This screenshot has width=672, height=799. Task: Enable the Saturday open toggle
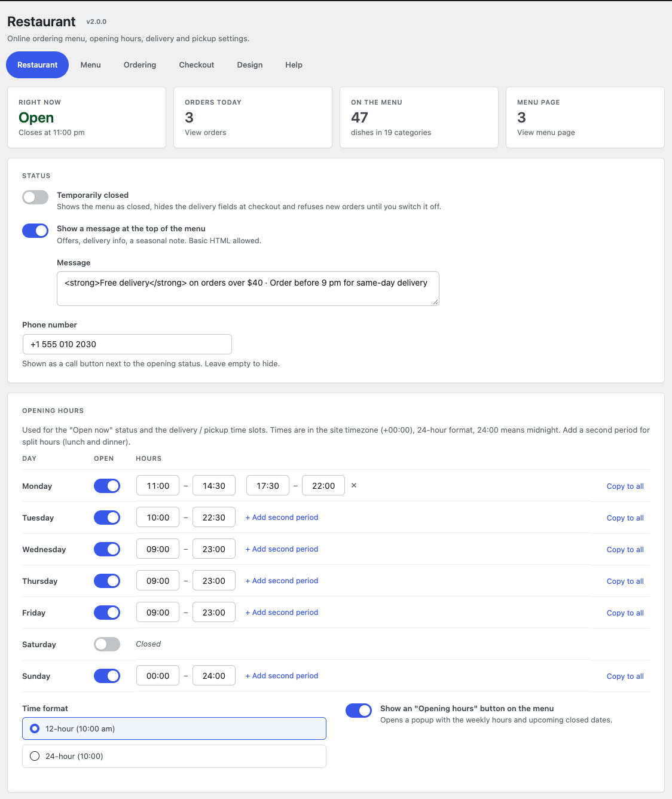pyautogui.click(x=107, y=644)
